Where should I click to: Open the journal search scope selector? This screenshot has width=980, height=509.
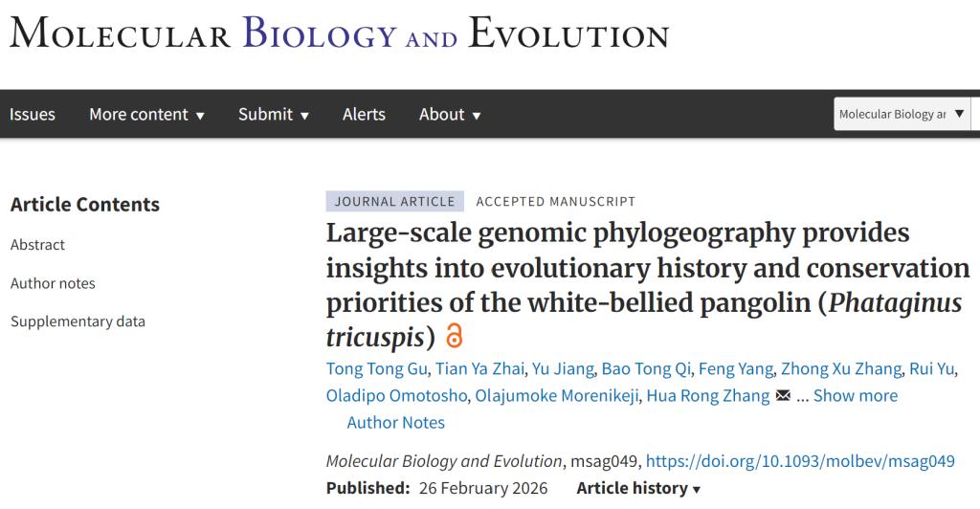(901, 114)
